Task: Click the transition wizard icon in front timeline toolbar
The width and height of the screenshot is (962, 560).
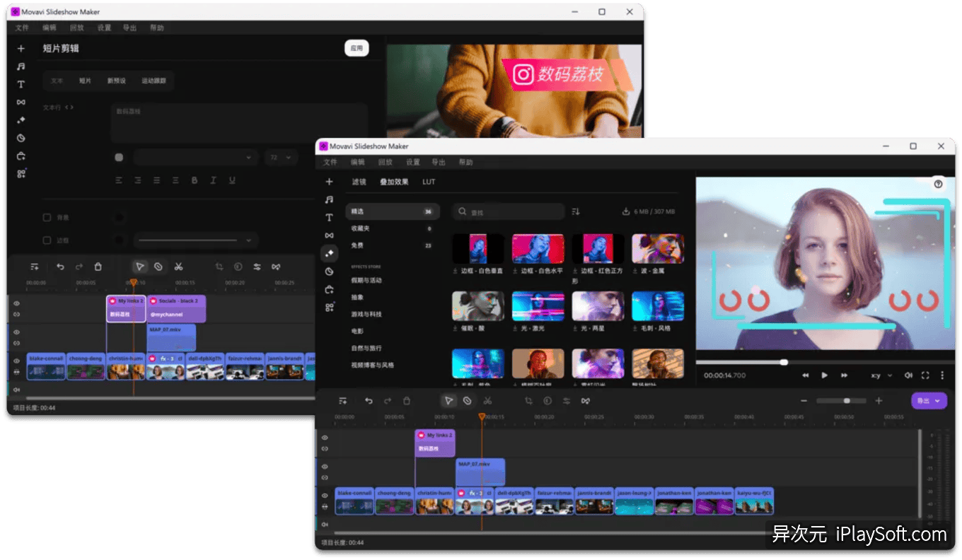Action: point(586,401)
